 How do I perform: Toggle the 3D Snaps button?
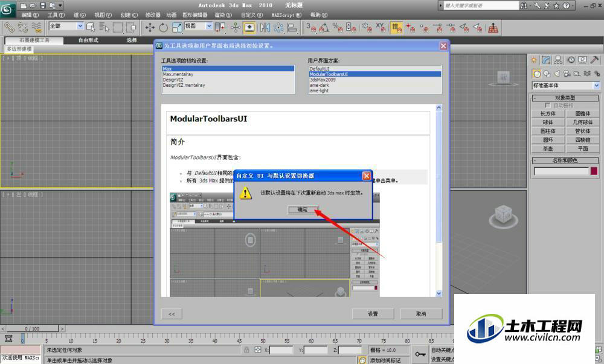click(x=311, y=27)
